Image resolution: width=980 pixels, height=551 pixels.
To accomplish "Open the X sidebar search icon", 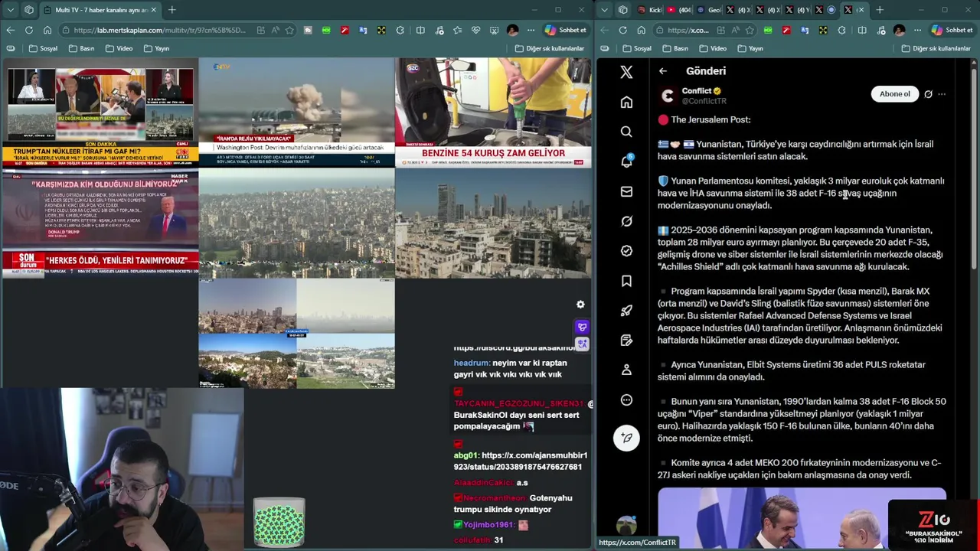I will coord(626,132).
